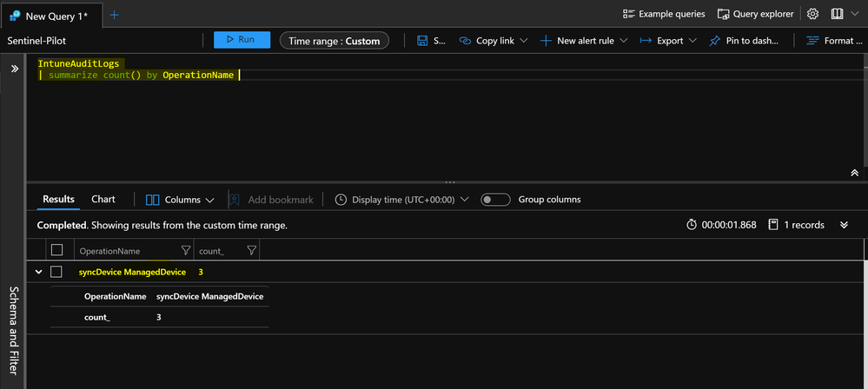This screenshot has height=389, width=868.
Task: Check the select-all header checkbox
Action: click(56, 250)
